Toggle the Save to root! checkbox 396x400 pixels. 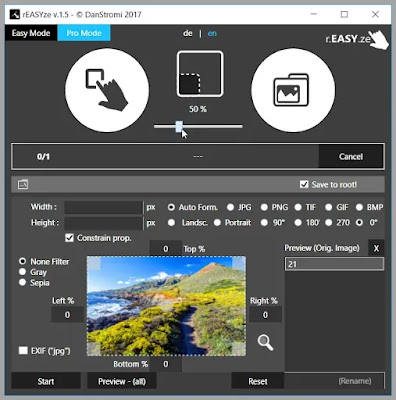click(304, 184)
